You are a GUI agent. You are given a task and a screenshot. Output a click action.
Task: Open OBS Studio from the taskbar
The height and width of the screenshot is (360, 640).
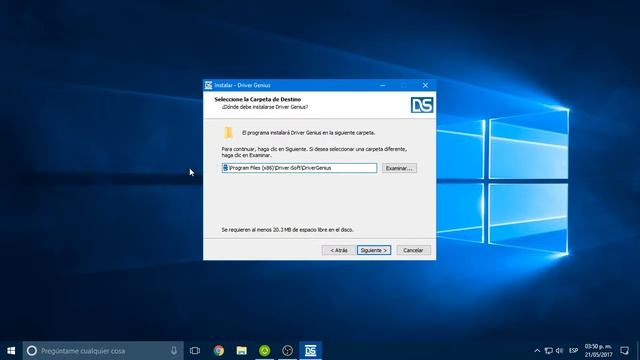(x=287, y=351)
